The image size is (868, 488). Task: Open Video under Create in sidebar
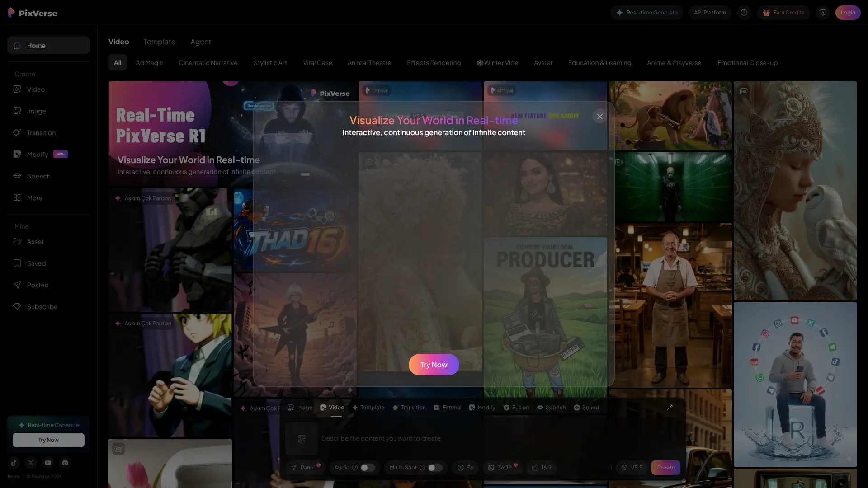[48, 89]
